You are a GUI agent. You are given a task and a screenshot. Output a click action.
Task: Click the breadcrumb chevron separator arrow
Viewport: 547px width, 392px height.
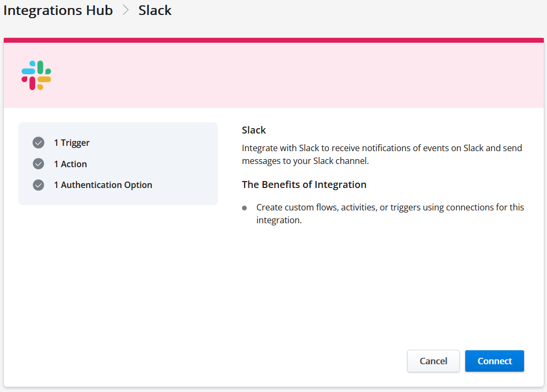[x=126, y=10]
